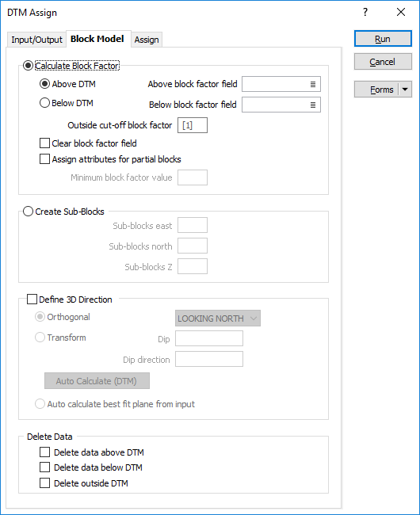
Task: Expand the Forms button dropdown arrow
Action: coord(405,90)
